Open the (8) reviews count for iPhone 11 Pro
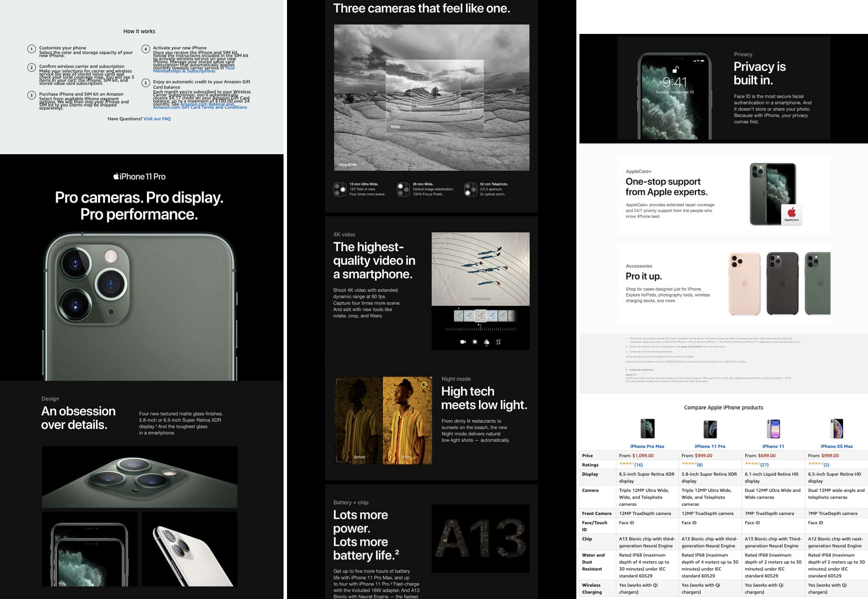Image resolution: width=868 pixels, height=599 pixels. 700,465
